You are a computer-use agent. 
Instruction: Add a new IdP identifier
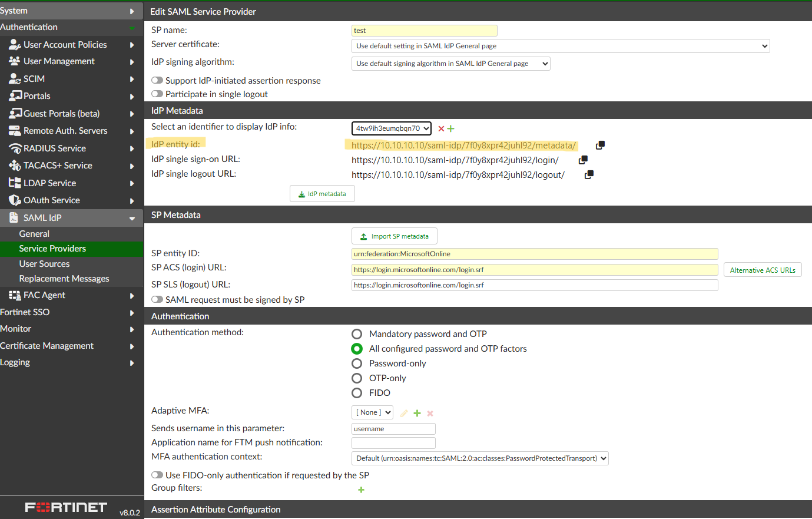point(451,128)
